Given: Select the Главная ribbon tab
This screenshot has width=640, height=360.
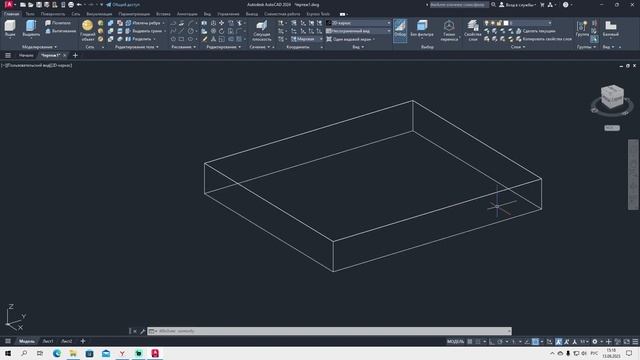Looking at the screenshot, I should coord(11,14).
